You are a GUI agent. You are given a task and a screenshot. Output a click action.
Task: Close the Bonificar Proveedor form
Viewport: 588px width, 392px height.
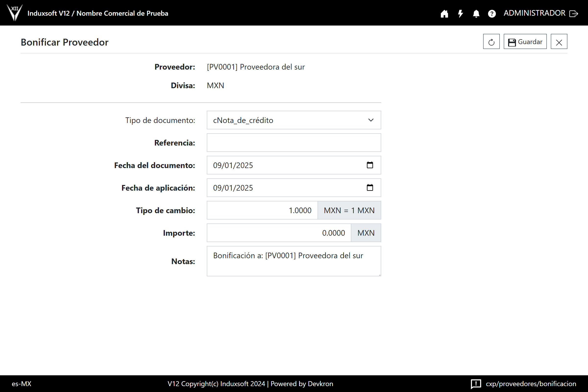tap(559, 42)
